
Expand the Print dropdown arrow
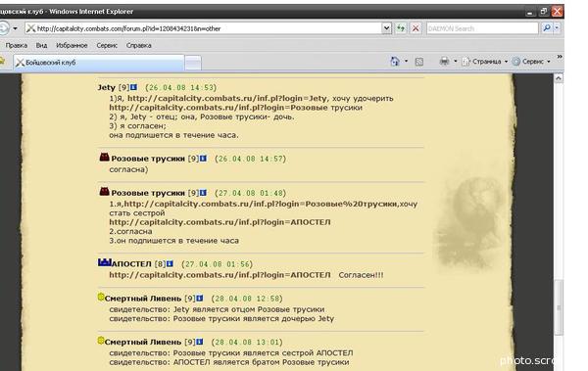(x=456, y=61)
